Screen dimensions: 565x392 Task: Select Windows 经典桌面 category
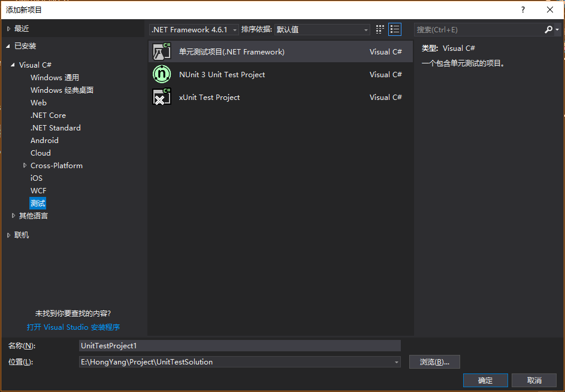62,90
